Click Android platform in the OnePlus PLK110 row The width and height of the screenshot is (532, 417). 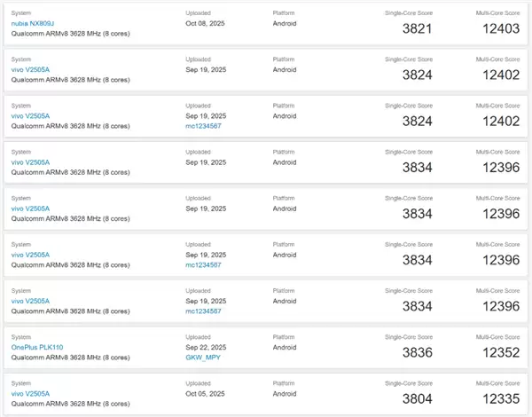pyautogui.click(x=285, y=347)
